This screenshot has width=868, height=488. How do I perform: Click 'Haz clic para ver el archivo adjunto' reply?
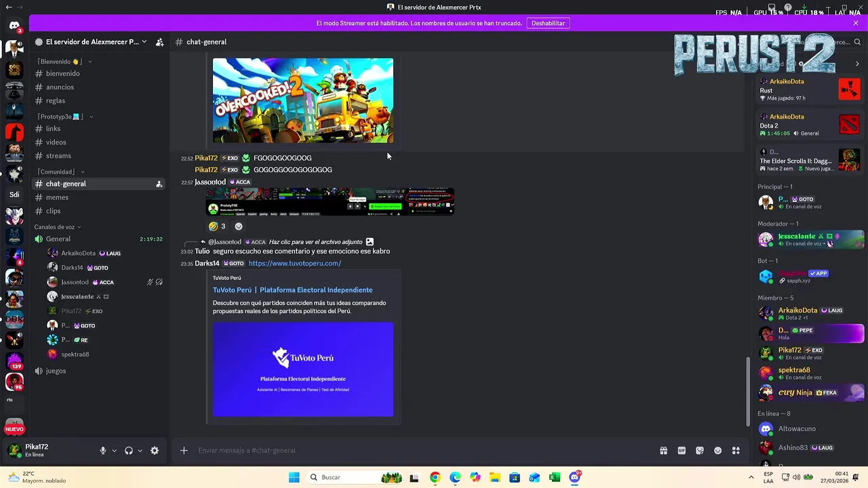point(317,242)
